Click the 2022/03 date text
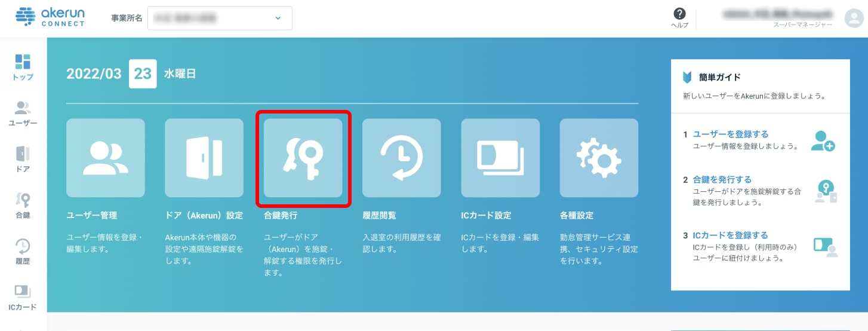Screen dimensions: 868x331 94,74
